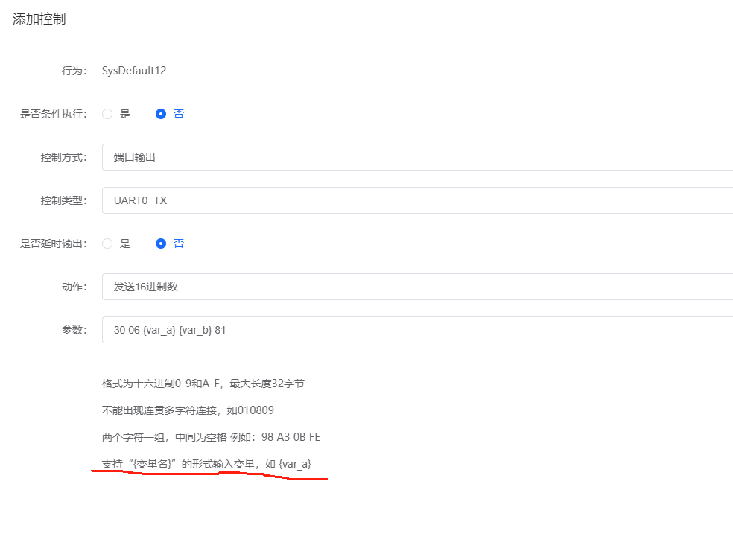The width and height of the screenshot is (733, 560).
Task: Open the 控制方式 dropdown showing 端口输出
Action: pyautogui.click(x=298, y=157)
